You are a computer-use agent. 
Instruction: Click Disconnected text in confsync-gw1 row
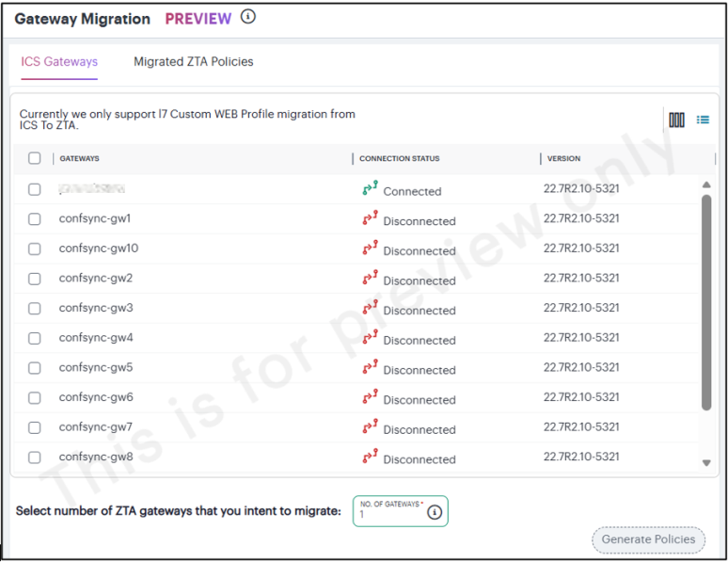419,221
